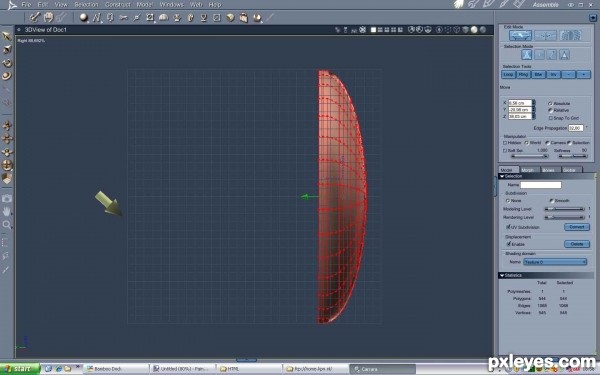Open the Help menu
Viewport: 600px width, 375px height.
click(x=215, y=5)
